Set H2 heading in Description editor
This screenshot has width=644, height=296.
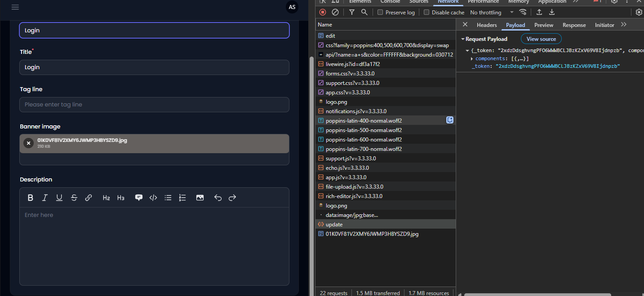107,198
